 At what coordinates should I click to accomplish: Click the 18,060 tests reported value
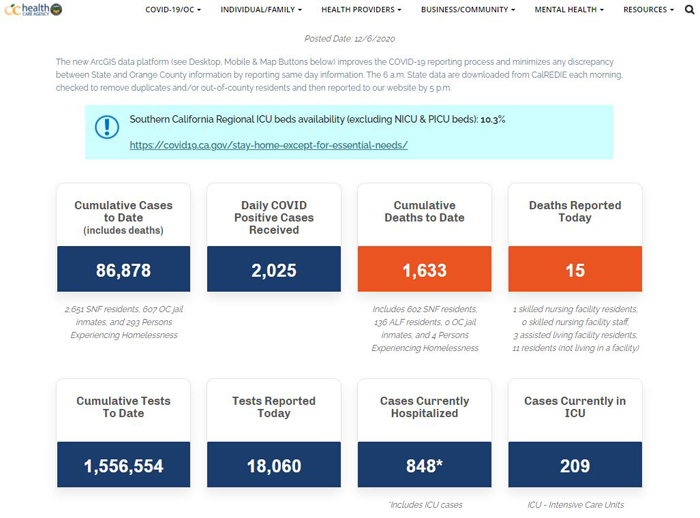(x=274, y=465)
